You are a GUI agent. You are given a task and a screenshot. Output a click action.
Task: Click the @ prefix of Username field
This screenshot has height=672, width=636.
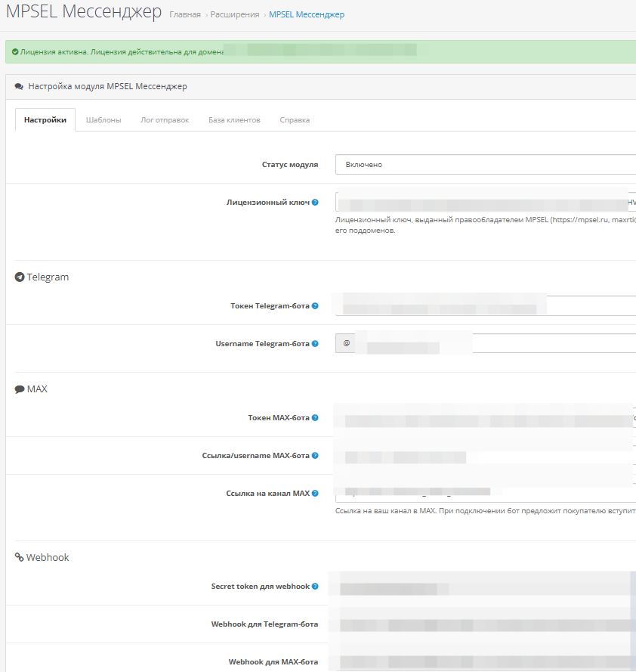click(x=346, y=343)
